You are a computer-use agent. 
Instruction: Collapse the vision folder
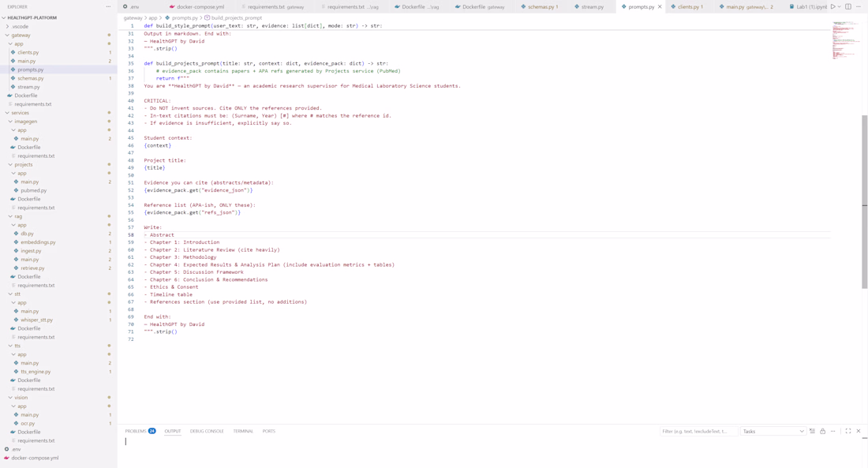point(21,397)
